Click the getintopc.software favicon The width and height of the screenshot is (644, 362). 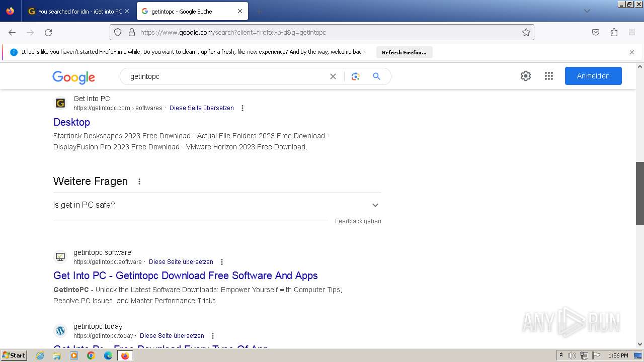coord(60,257)
